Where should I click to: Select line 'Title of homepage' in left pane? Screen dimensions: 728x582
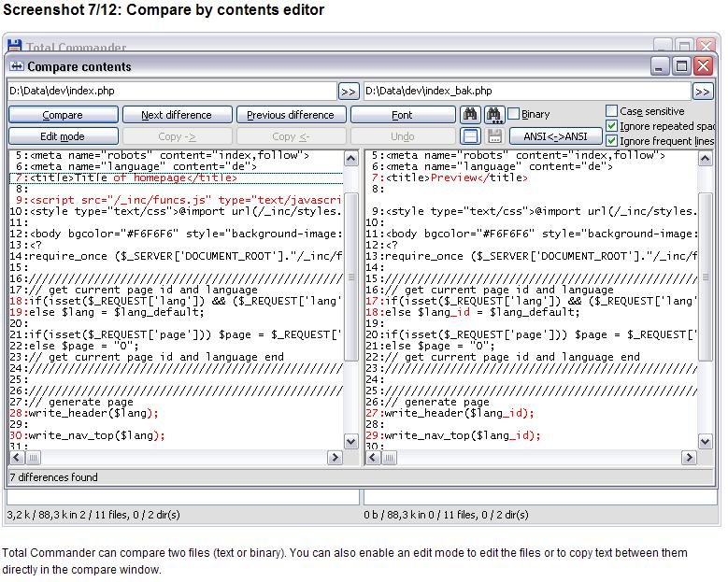tap(176, 177)
